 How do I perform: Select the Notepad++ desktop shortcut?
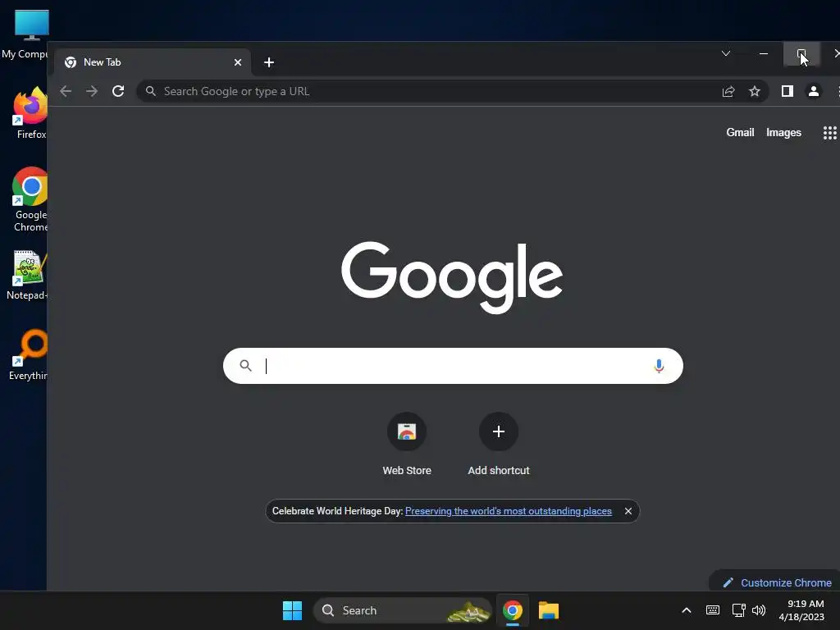28,275
